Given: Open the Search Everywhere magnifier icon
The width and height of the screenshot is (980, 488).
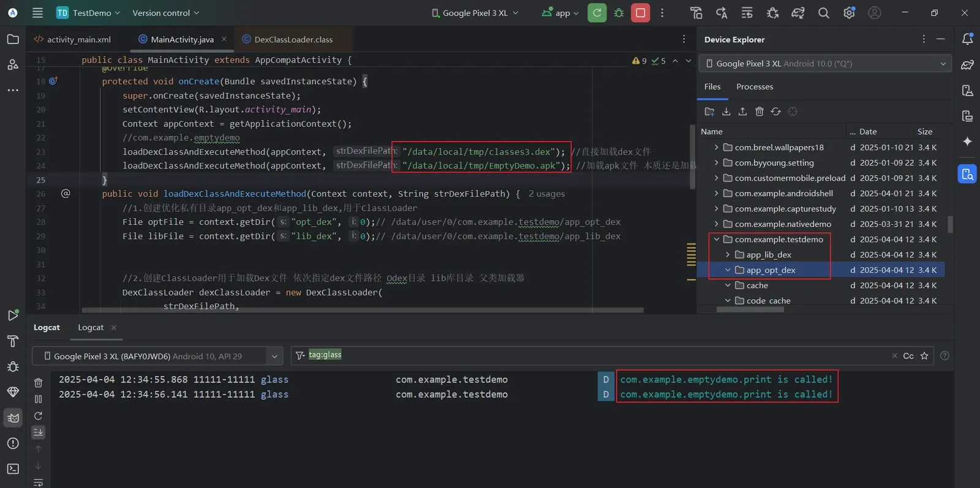Looking at the screenshot, I should point(823,13).
